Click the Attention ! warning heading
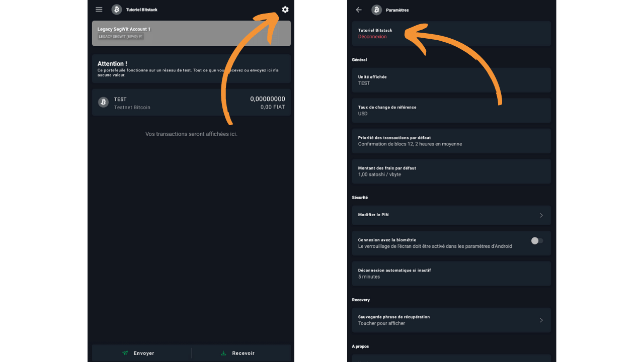The width and height of the screenshot is (644, 362). point(112,64)
